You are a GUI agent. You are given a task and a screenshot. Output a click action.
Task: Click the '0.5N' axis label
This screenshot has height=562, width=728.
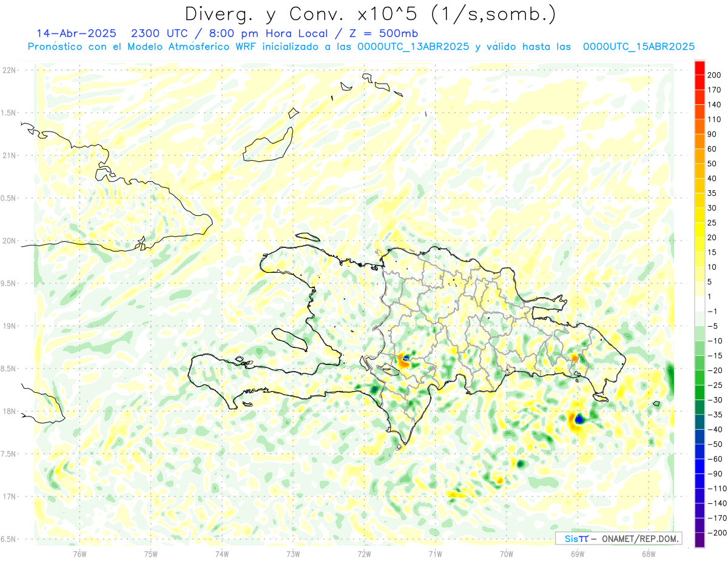click(8, 198)
